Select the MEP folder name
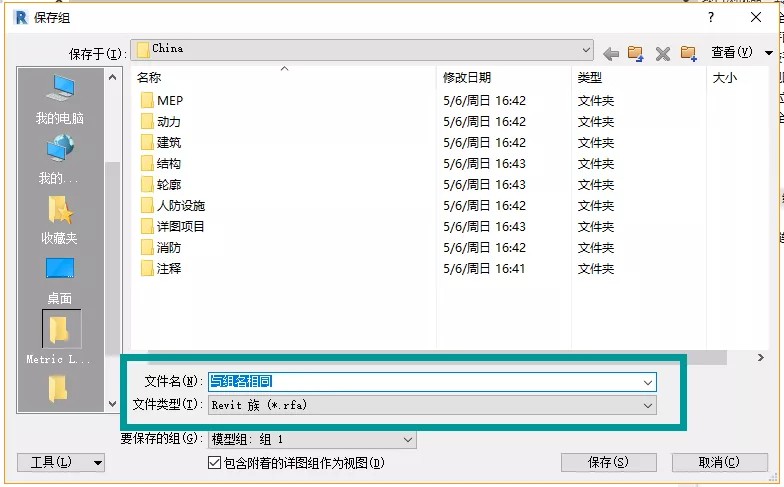Image resolution: width=784 pixels, height=487 pixels. point(170,100)
